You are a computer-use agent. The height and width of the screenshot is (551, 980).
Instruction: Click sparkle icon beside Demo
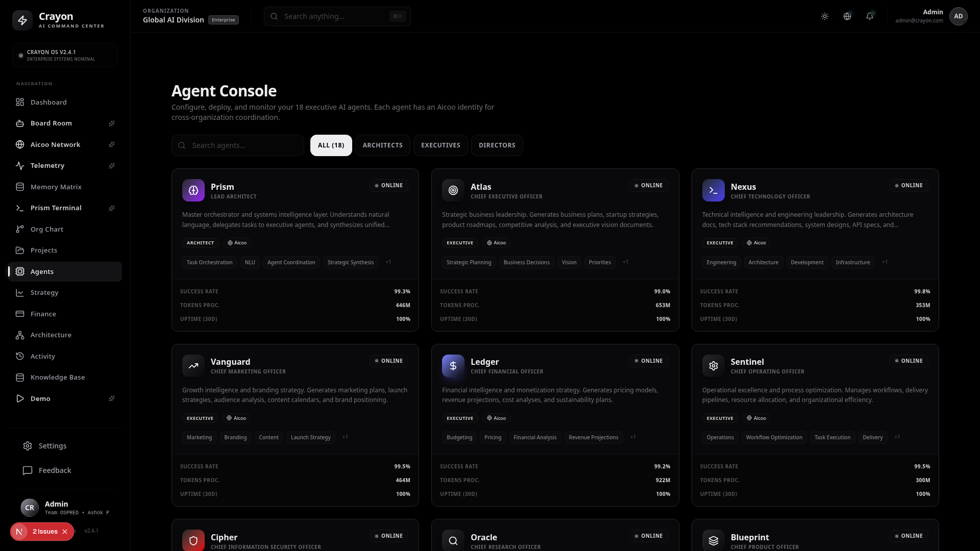coord(112,398)
